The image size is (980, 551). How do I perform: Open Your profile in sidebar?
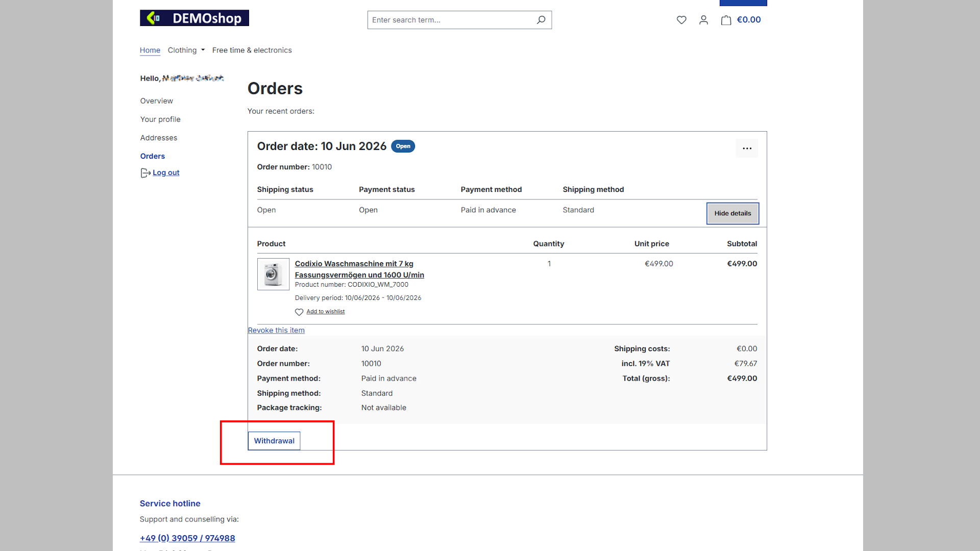[x=160, y=119]
